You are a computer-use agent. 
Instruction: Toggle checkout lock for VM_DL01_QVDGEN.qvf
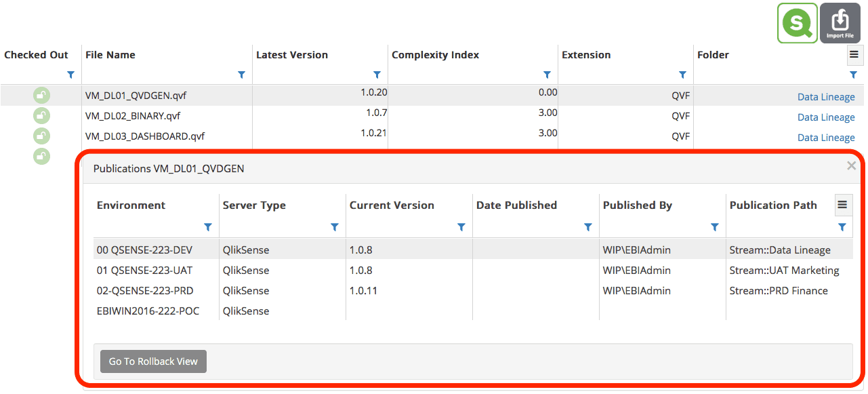click(x=41, y=96)
